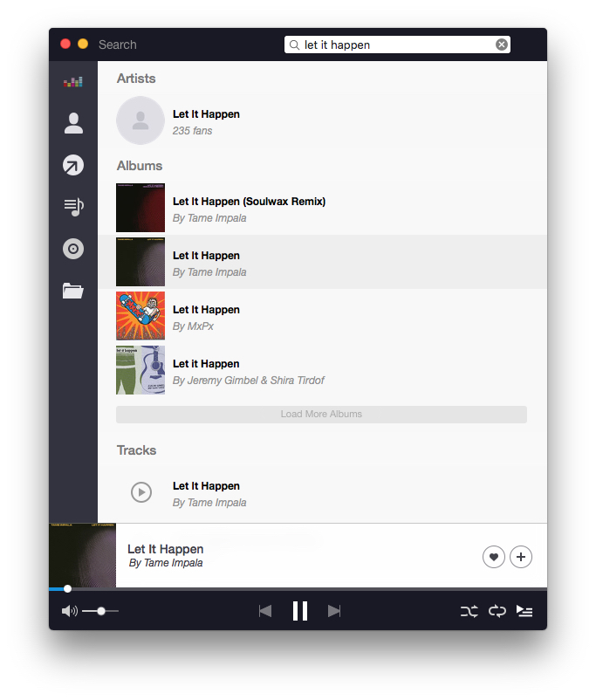The image size is (596, 700).
Task: Click the Tracks section heading
Action: (137, 450)
